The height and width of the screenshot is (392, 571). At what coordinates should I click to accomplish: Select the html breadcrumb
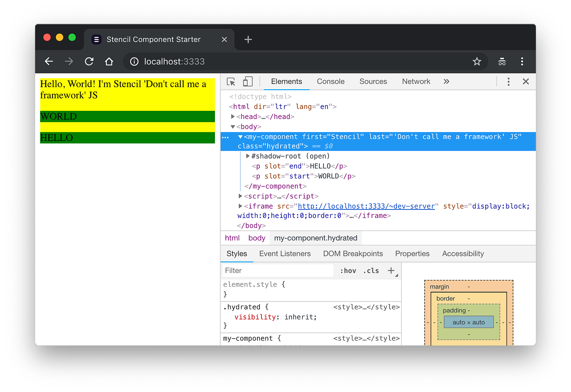point(232,238)
